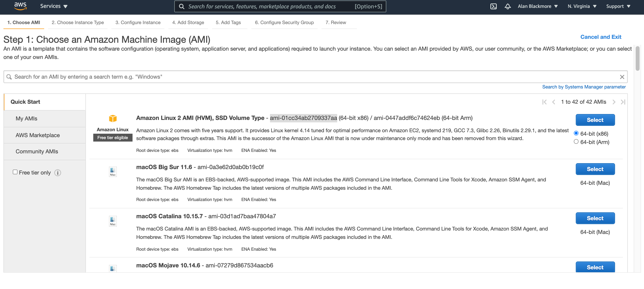Focus the top AWS services search field
This screenshot has height=289, width=644.
pyautogui.click(x=280, y=6)
